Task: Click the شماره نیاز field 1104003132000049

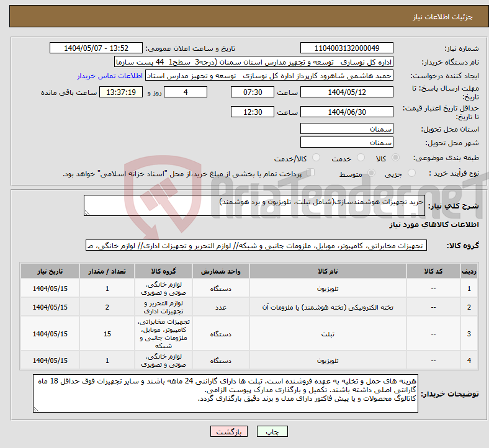Action: pos(346,48)
